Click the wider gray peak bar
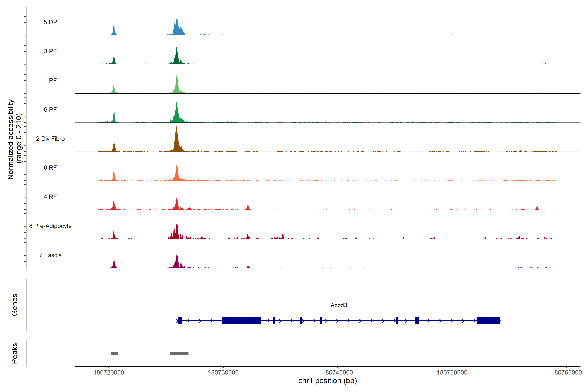The width and height of the screenshot is (588, 392). click(179, 353)
